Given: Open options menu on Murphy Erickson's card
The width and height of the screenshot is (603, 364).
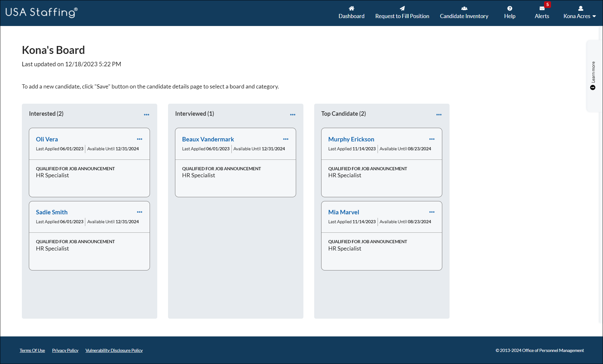Looking at the screenshot, I should point(432,139).
